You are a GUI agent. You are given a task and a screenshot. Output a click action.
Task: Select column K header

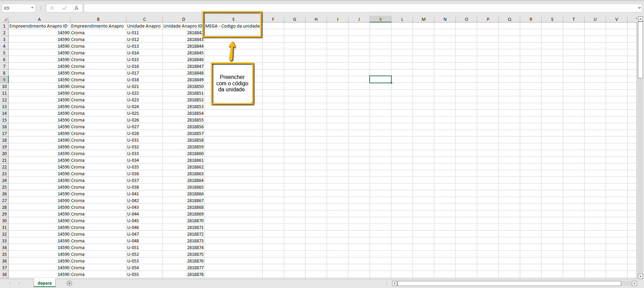tap(380, 19)
